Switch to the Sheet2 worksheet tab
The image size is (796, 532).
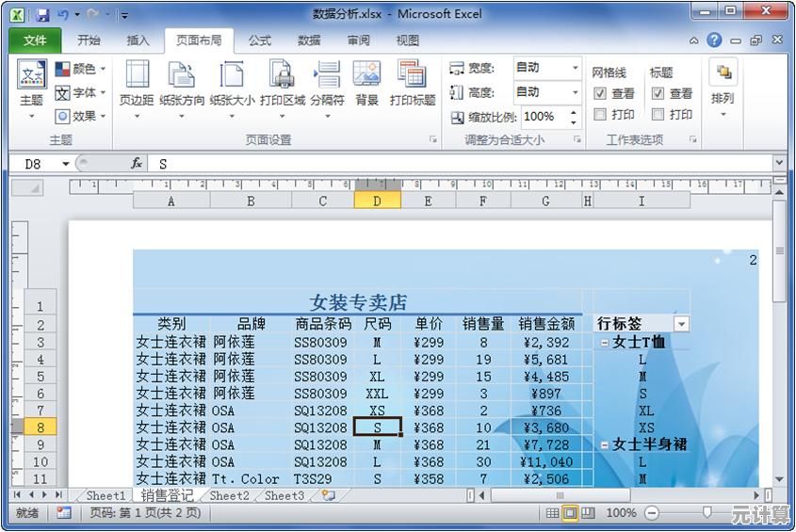pos(230,495)
